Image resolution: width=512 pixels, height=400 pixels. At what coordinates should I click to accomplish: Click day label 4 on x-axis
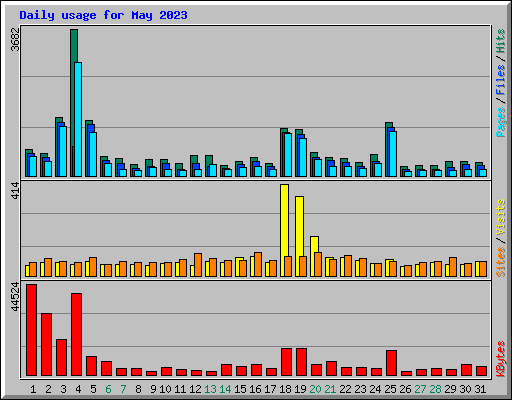(x=78, y=389)
